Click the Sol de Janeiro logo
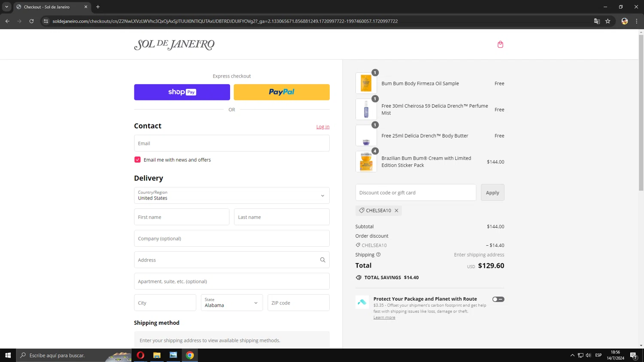Screen dimensions: 644x362 174,45
